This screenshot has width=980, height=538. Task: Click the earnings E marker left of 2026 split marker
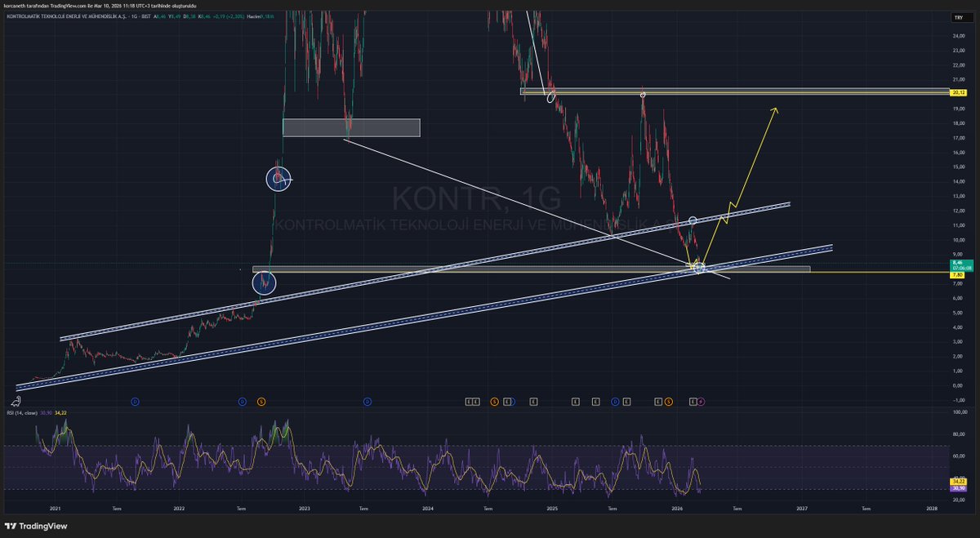click(x=659, y=402)
